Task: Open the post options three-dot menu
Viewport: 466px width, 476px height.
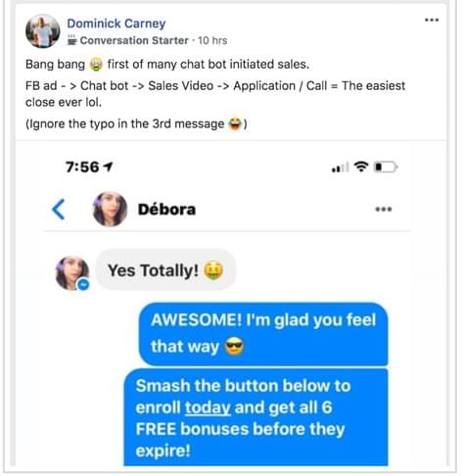Action: pos(432,20)
